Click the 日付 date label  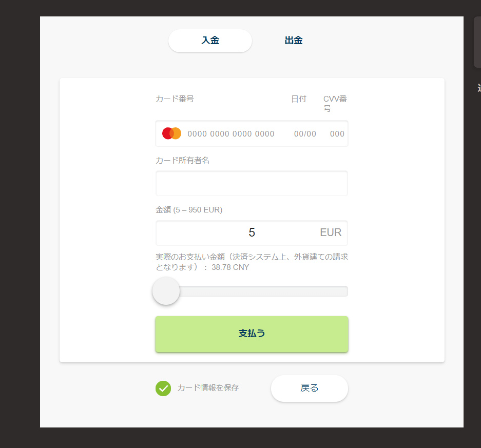(x=298, y=99)
